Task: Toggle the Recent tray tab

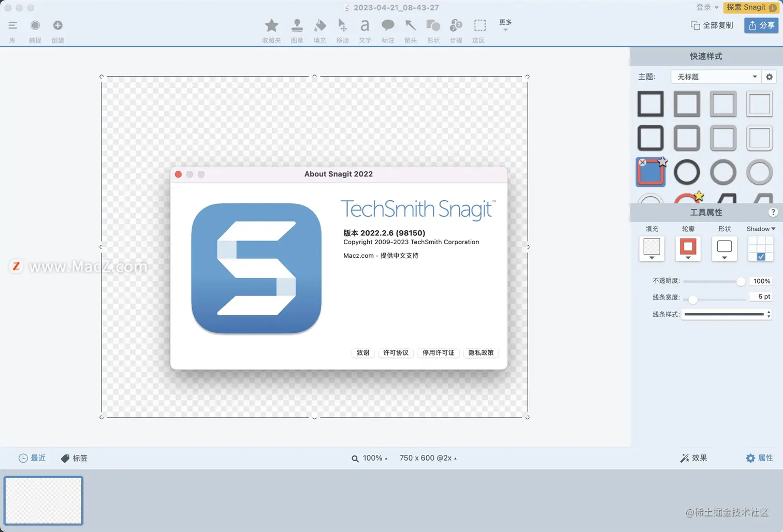Action: (x=32, y=458)
